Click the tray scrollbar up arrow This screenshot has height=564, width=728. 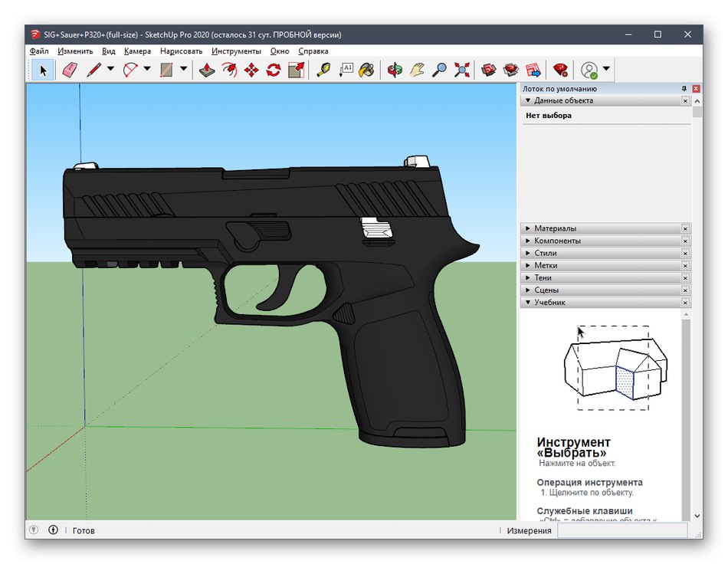pyautogui.click(x=697, y=100)
